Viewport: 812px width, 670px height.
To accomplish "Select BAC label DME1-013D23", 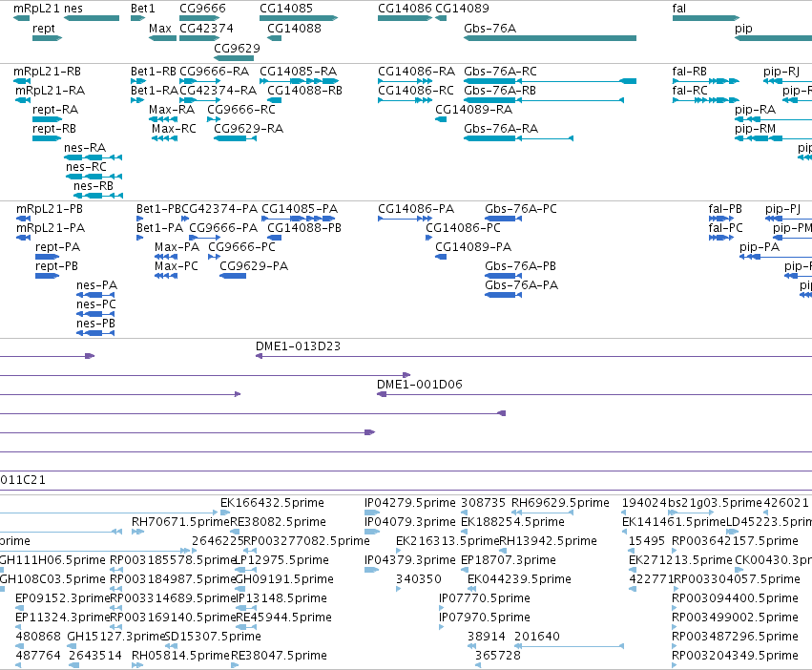I will 299,346.
